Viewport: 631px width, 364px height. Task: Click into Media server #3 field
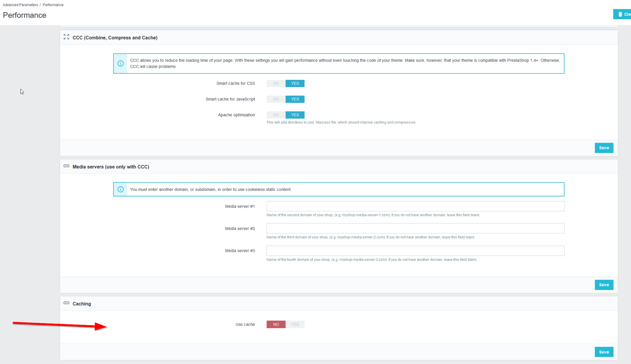pos(415,251)
